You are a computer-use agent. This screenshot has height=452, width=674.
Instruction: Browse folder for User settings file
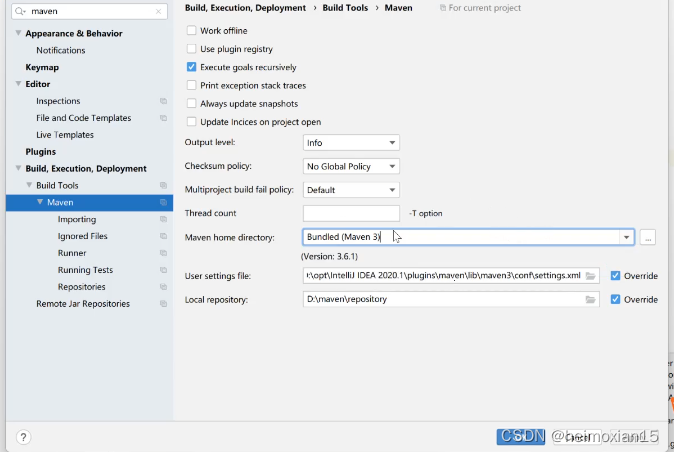point(591,275)
